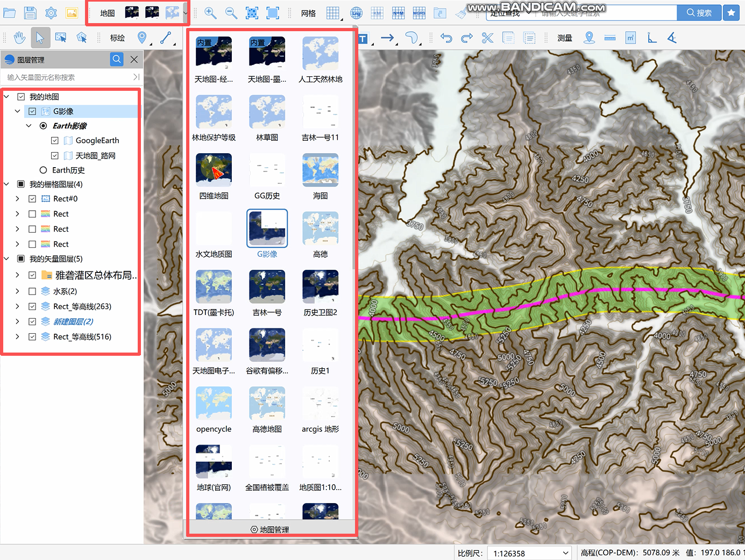Choose the rectangle selection tool

click(61, 38)
